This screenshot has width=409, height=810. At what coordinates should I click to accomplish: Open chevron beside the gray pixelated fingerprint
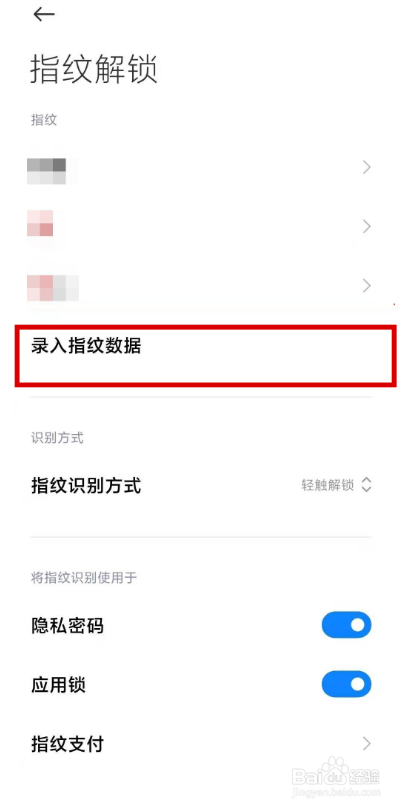click(367, 167)
